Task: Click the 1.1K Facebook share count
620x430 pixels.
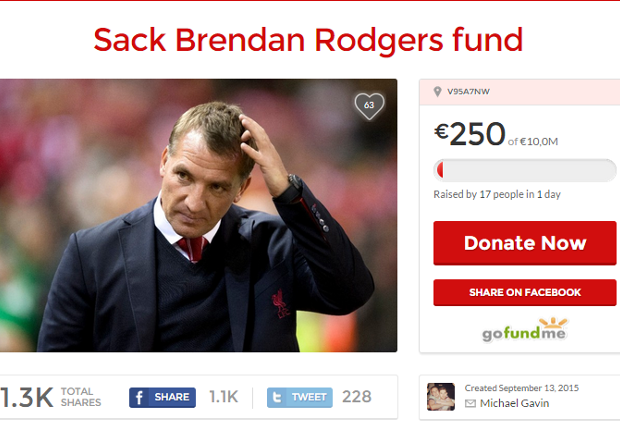Action: pyautogui.click(x=223, y=397)
